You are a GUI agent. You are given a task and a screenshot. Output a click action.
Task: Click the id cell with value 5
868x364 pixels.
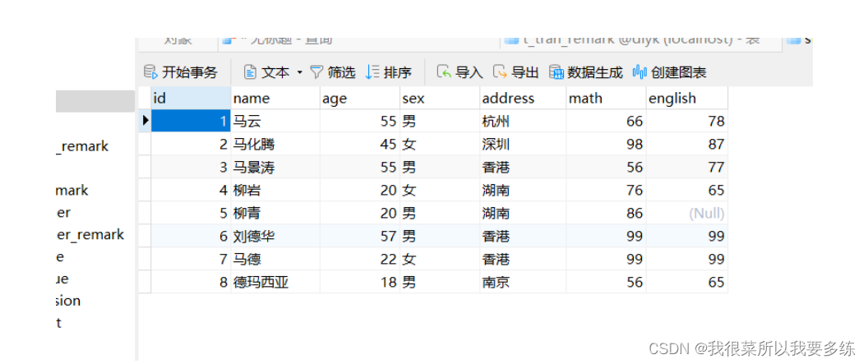pos(191,213)
